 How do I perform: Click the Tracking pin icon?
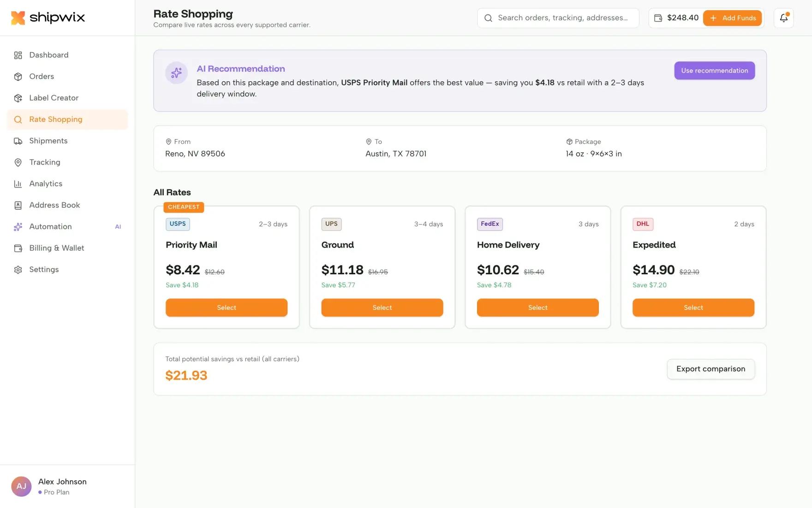(18, 163)
